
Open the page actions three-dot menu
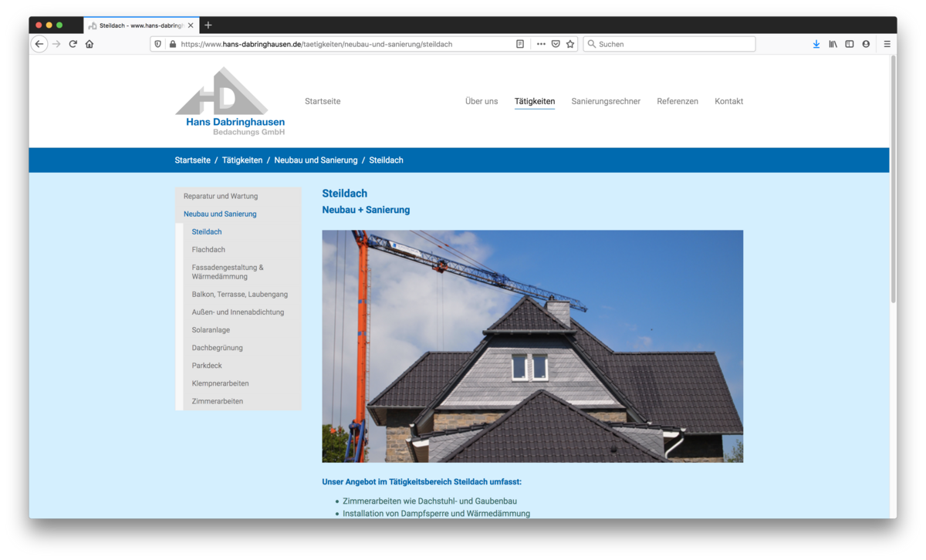540,44
